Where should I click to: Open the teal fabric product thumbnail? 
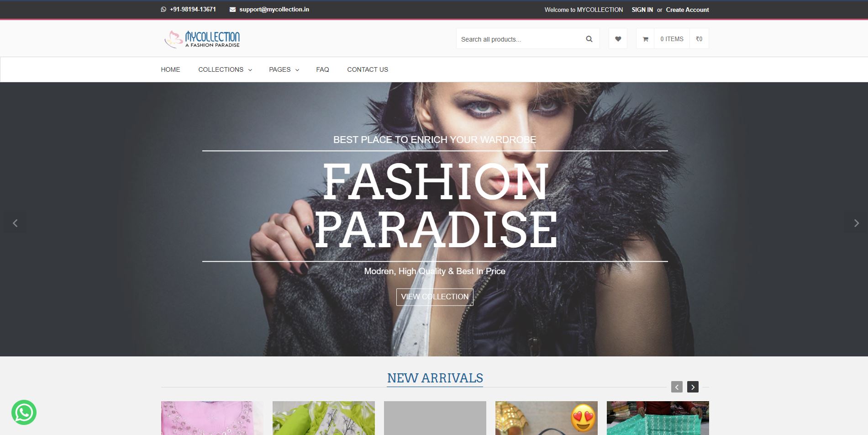coord(658,418)
